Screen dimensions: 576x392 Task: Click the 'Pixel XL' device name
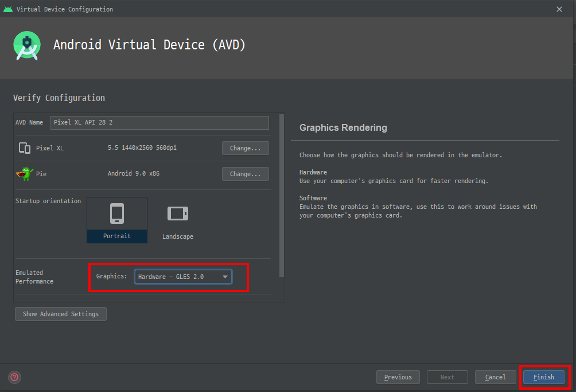click(x=49, y=148)
